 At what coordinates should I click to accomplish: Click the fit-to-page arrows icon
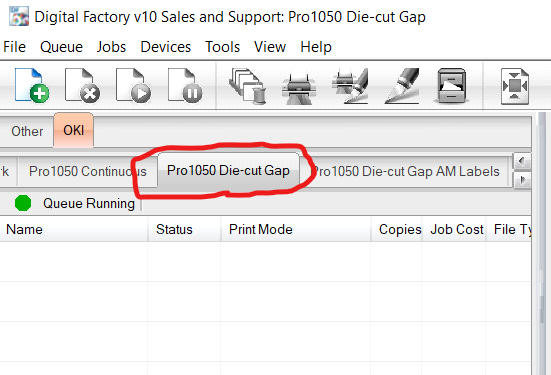[x=515, y=86]
